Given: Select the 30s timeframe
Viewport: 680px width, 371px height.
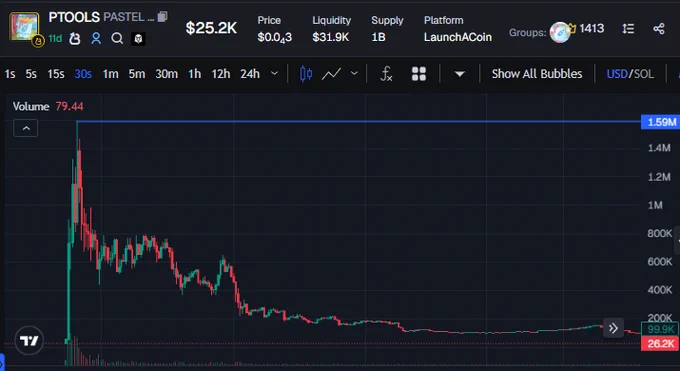Looking at the screenshot, I should 83,74.
